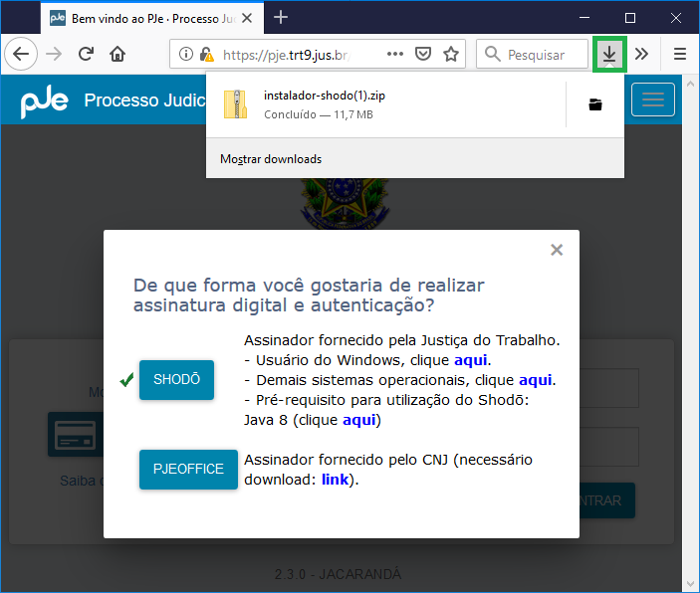This screenshot has width=700, height=593.
Task: Bookmark this page with the star
Action: click(451, 54)
